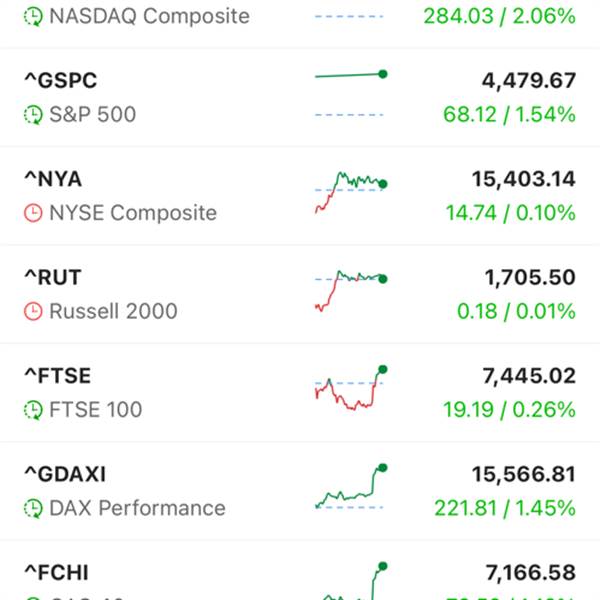Open the ^FTSE sparkline chart
The height and width of the screenshot is (600, 600).
(350, 389)
